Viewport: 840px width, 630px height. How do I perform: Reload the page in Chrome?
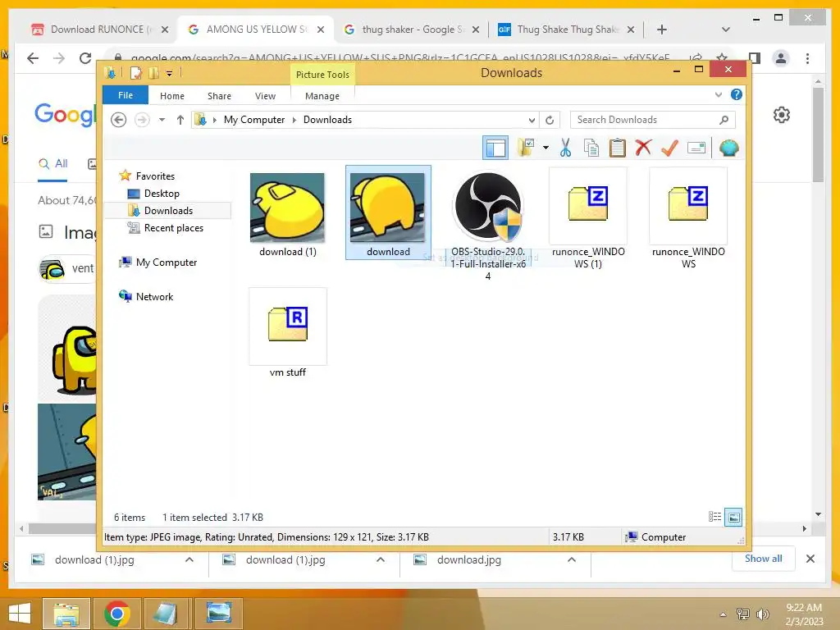[x=85, y=58]
